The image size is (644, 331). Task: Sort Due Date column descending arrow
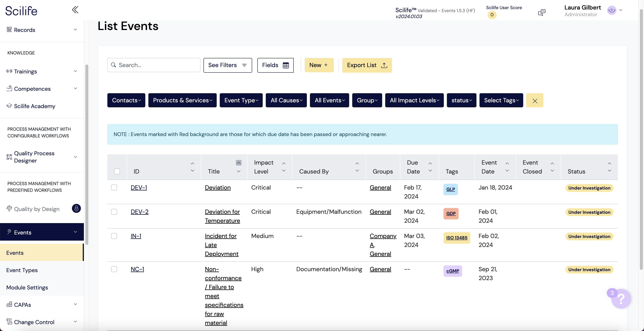430,171
